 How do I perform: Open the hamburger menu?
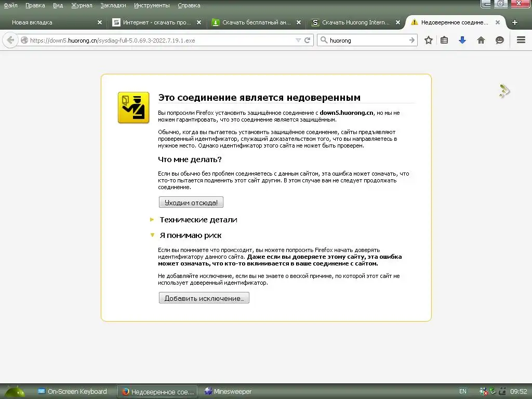521,40
